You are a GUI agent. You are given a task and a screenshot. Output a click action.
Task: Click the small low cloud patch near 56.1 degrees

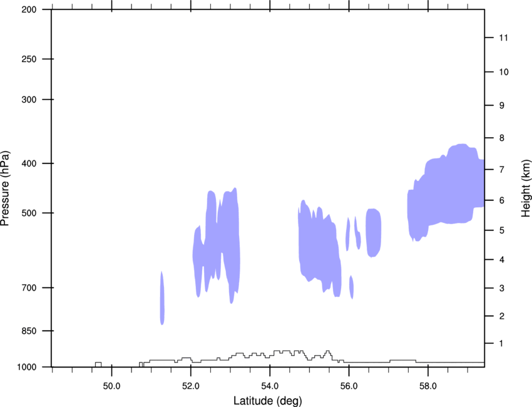click(352, 287)
